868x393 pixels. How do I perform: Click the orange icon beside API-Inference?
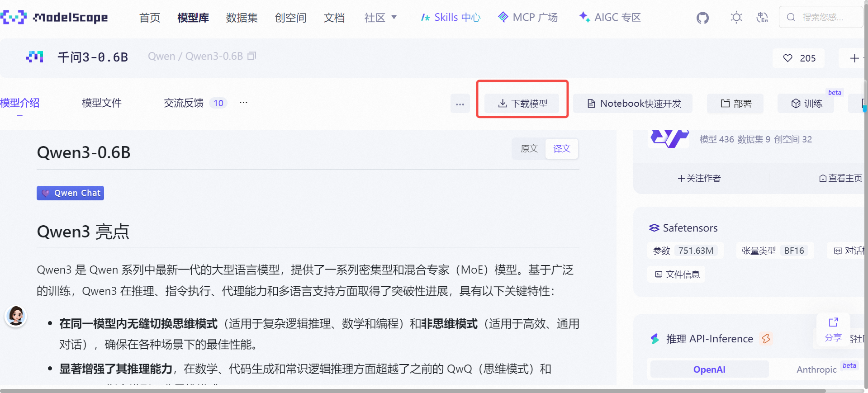(766, 338)
